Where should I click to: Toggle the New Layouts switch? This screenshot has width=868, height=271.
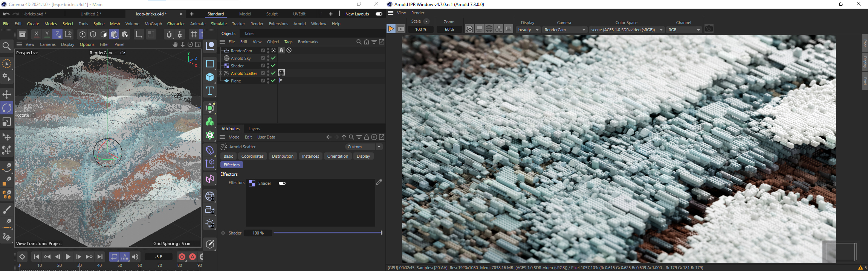click(x=379, y=14)
